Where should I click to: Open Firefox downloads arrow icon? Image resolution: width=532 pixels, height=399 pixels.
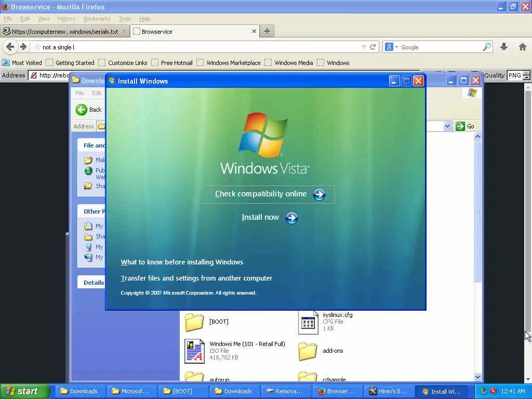(x=504, y=47)
